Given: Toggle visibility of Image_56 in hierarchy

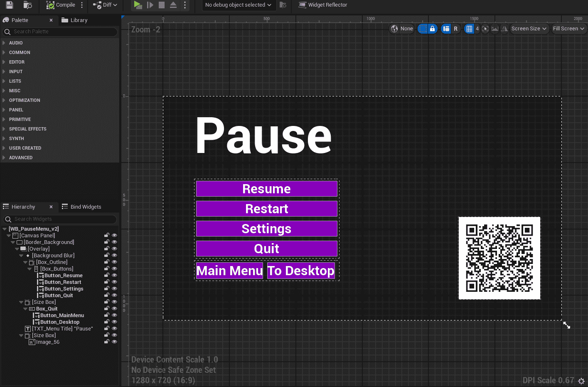Looking at the screenshot, I should click(114, 342).
